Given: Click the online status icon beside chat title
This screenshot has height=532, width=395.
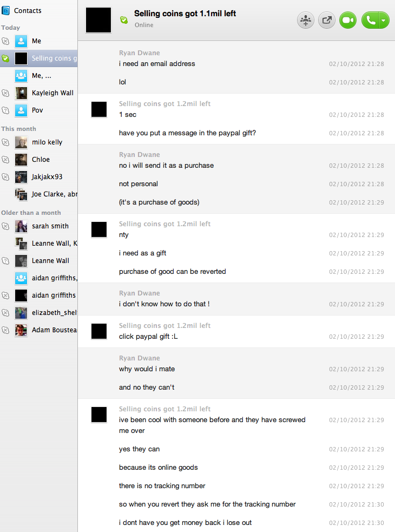Looking at the screenshot, I should pos(124,20).
